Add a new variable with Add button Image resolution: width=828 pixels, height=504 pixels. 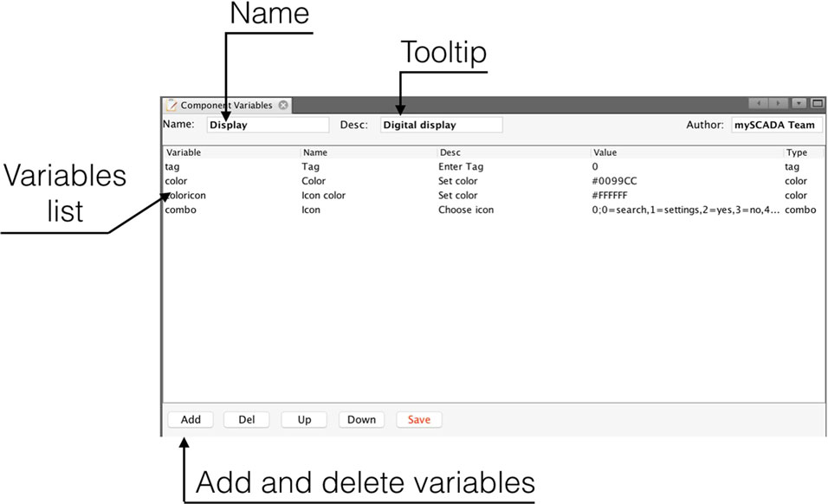click(191, 419)
